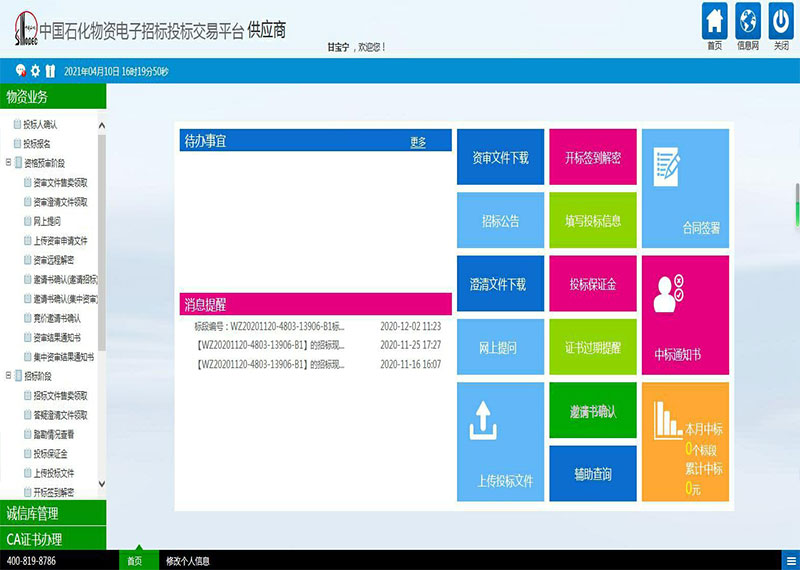Go to 首页 via the house icon
The image size is (800, 570).
[x=714, y=21]
